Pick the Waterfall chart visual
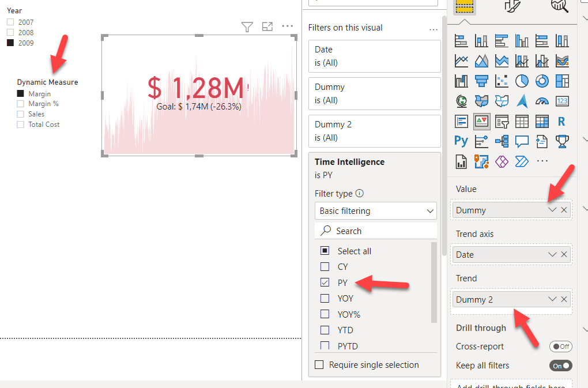Image resolution: width=588 pixels, height=388 pixels. click(x=461, y=81)
